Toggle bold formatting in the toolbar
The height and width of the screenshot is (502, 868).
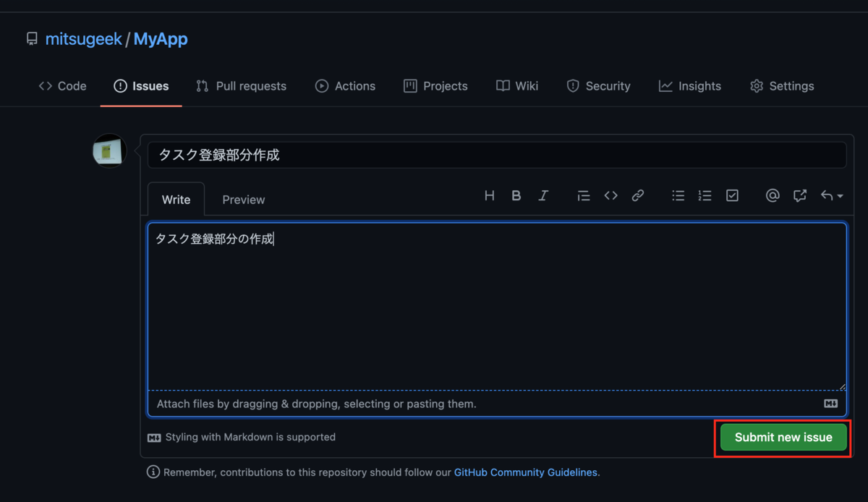point(516,195)
